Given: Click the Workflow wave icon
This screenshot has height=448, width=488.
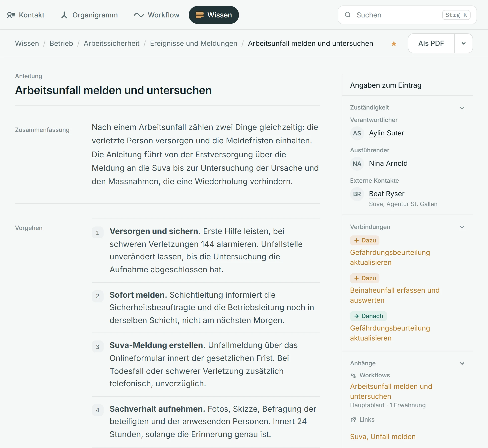Looking at the screenshot, I should 139,15.
